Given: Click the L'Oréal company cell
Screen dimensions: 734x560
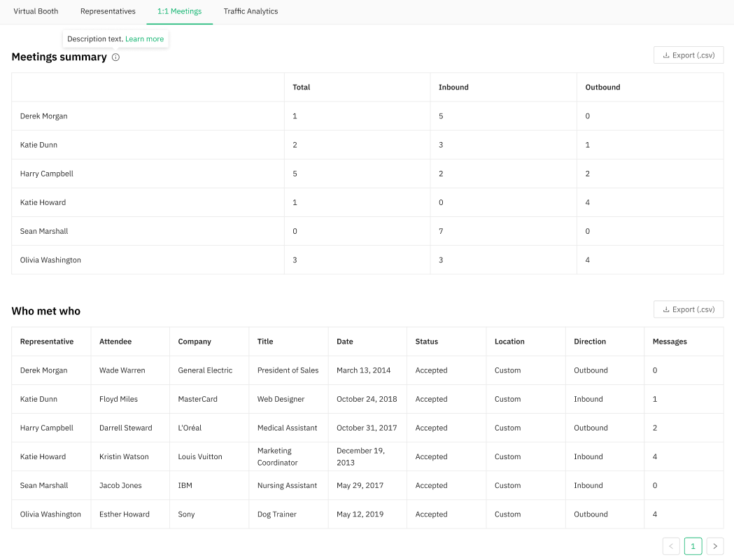Looking at the screenshot, I should click(x=190, y=428).
